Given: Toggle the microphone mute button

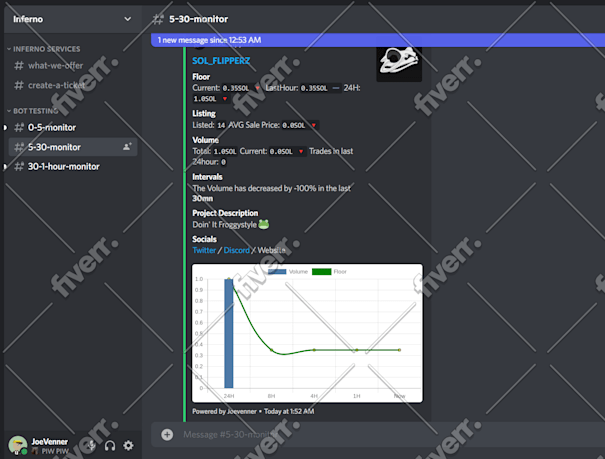Looking at the screenshot, I should tap(91, 446).
